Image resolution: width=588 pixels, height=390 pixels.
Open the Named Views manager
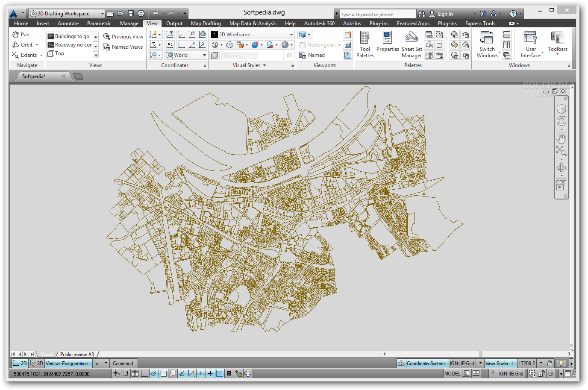123,47
